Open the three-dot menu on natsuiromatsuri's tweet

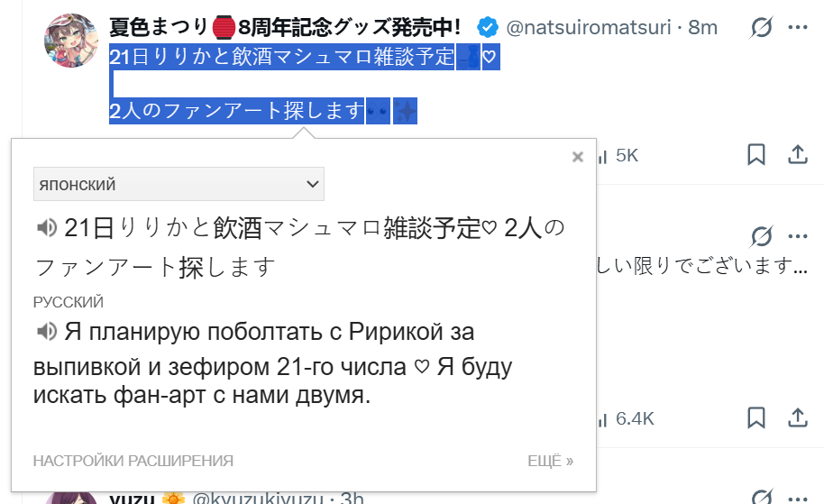pyautogui.click(x=797, y=27)
